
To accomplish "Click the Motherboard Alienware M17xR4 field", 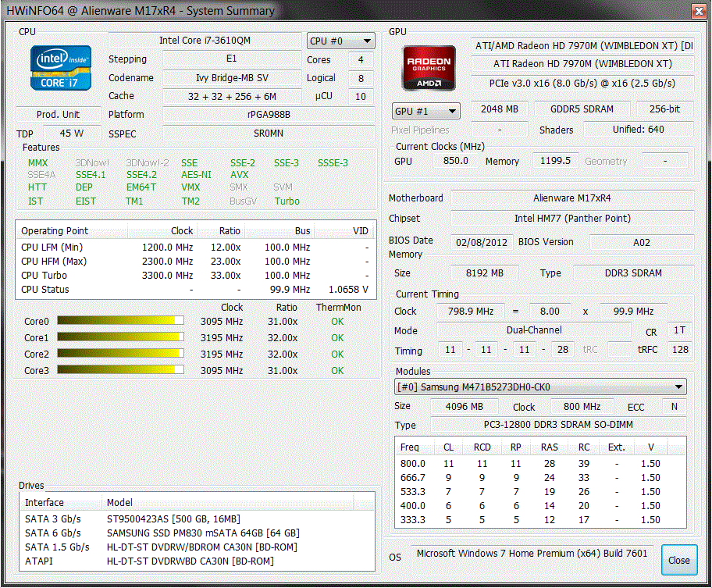I will pos(572,198).
